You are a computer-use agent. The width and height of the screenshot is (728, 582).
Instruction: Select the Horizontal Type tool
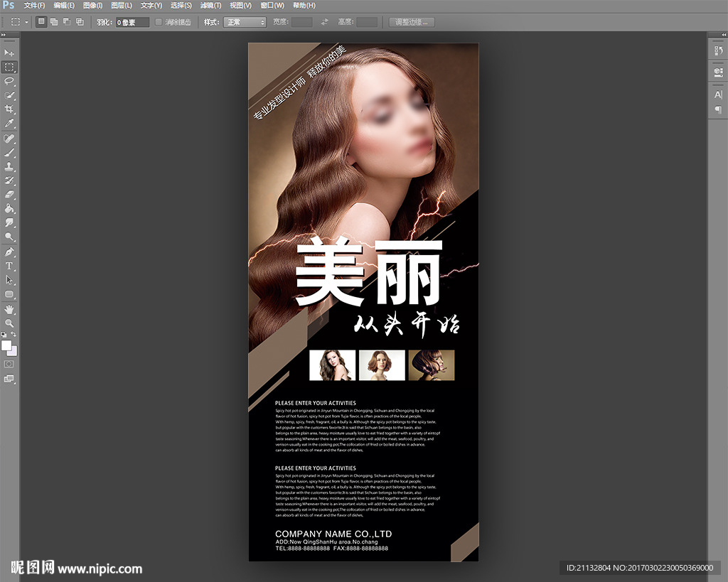[x=9, y=266]
